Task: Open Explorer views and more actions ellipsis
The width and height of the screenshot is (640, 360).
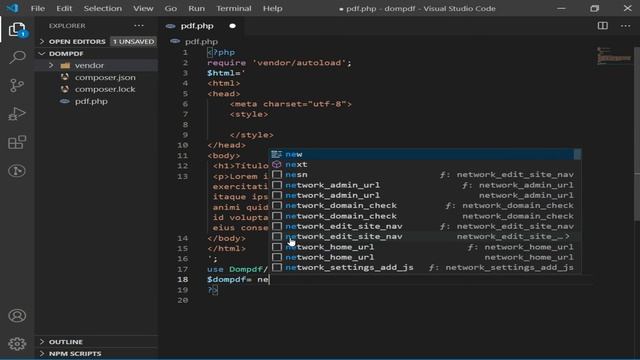Action: click(139, 26)
